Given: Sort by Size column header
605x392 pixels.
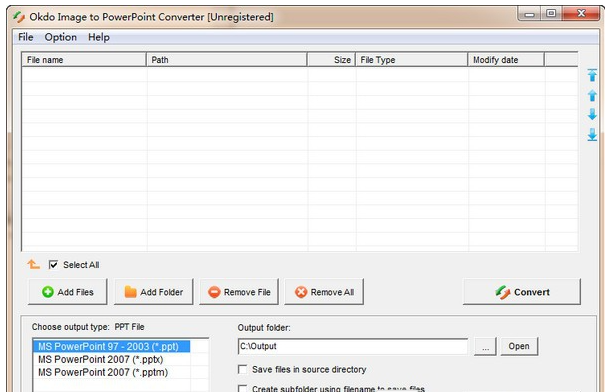Looking at the screenshot, I should point(331,60).
